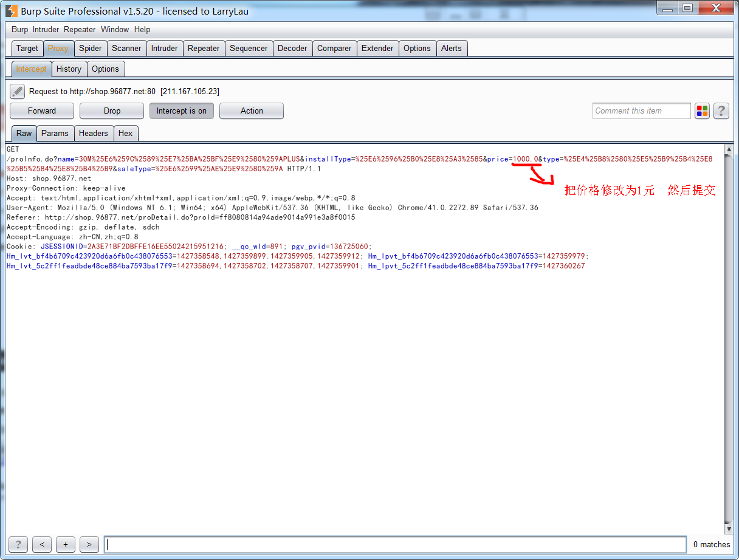Switch to the Spider tab
Screen dimensions: 739x560
click(91, 49)
